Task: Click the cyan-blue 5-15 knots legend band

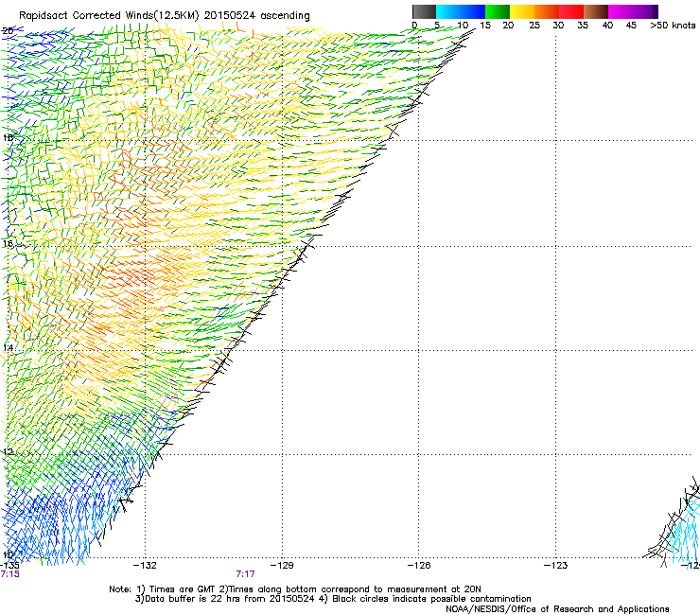Action: coord(461,11)
